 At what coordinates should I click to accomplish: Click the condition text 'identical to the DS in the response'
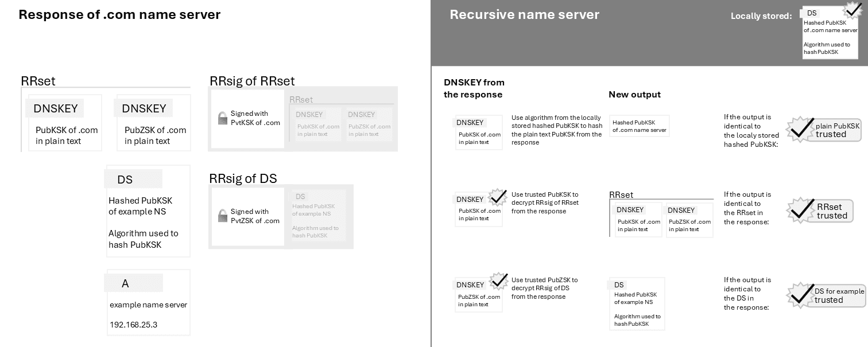pyautogui.click(x=747, y=294)
